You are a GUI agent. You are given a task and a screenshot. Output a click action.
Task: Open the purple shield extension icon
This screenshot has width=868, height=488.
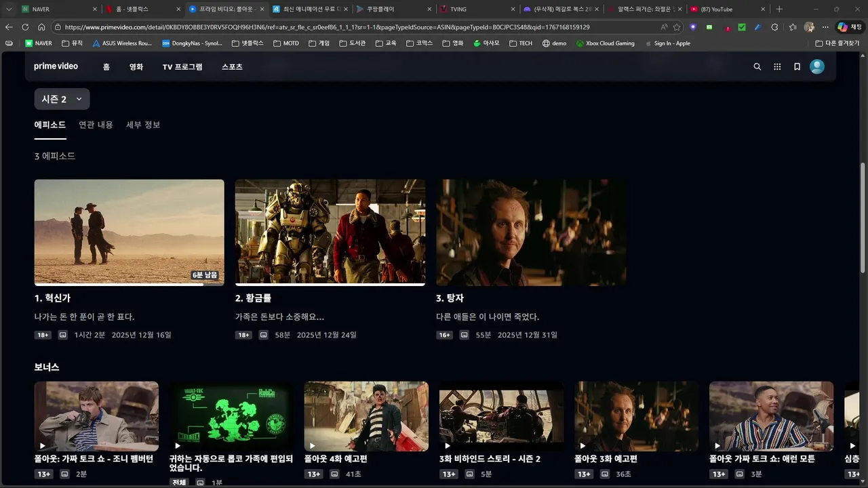click(x=692, y=27)
